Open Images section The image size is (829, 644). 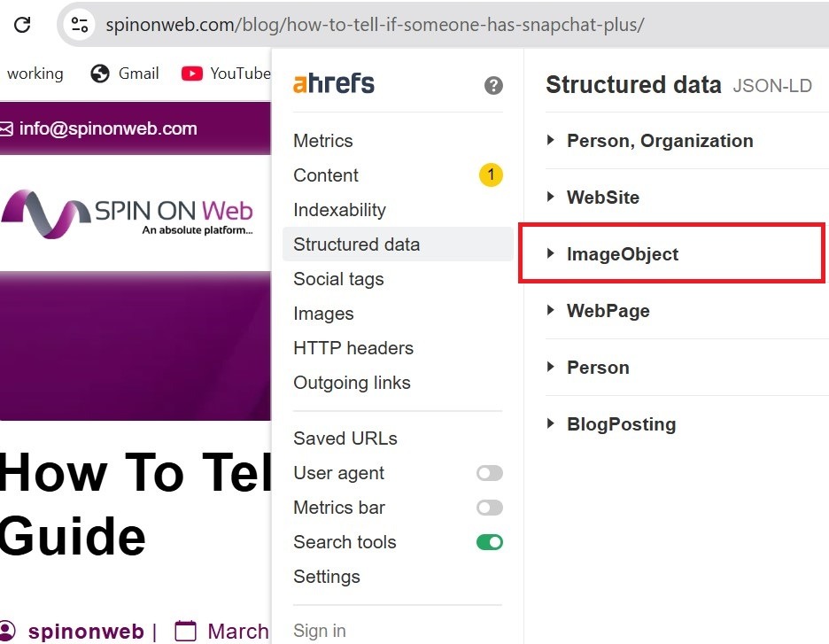click(323, 314)
